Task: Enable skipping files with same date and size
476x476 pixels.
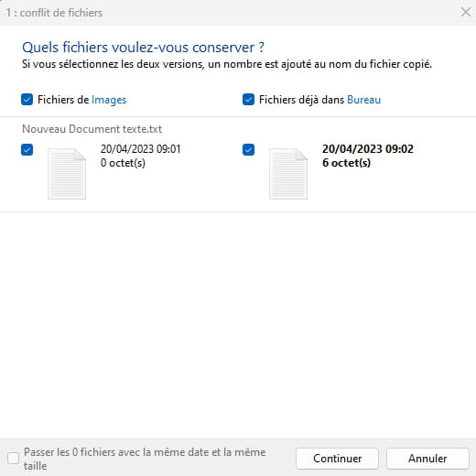Action: [x=14, y=458]
